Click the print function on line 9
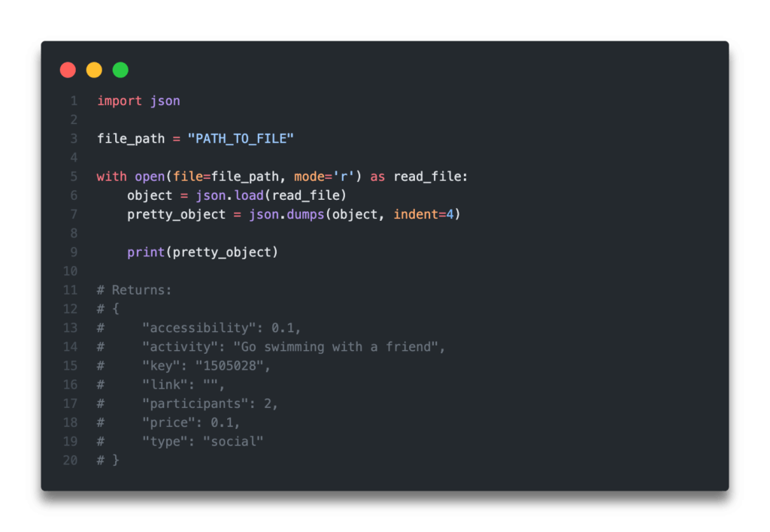 (146, 252)
